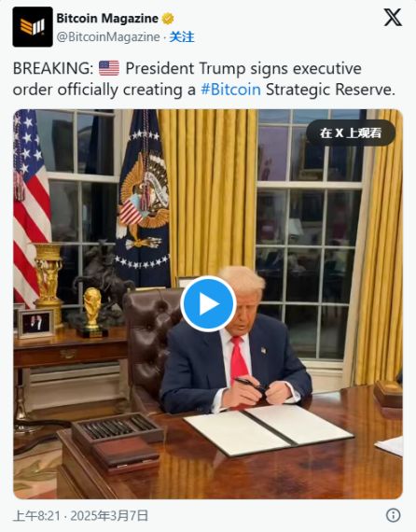This screenshot has height=532, width=416.
Task: Open the #Bitcoin hashtag
Action: [x=231, y=90]
